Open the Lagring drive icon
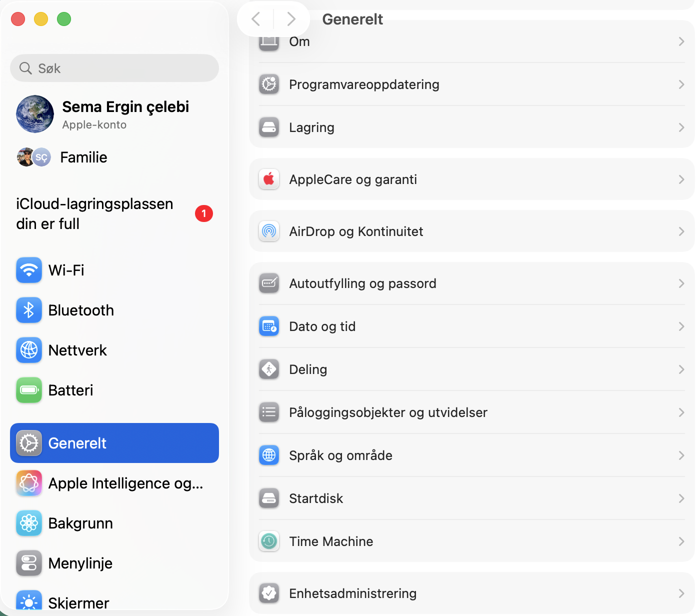Image resolution: width=697 pixels, height=616 pixels. [x=269, y=127]
